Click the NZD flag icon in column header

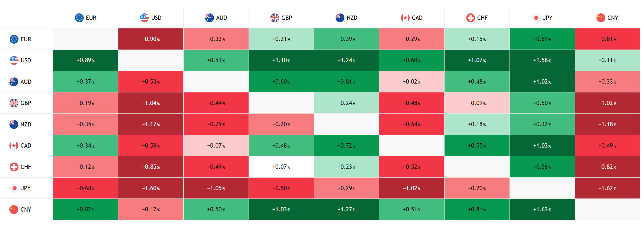340,18
